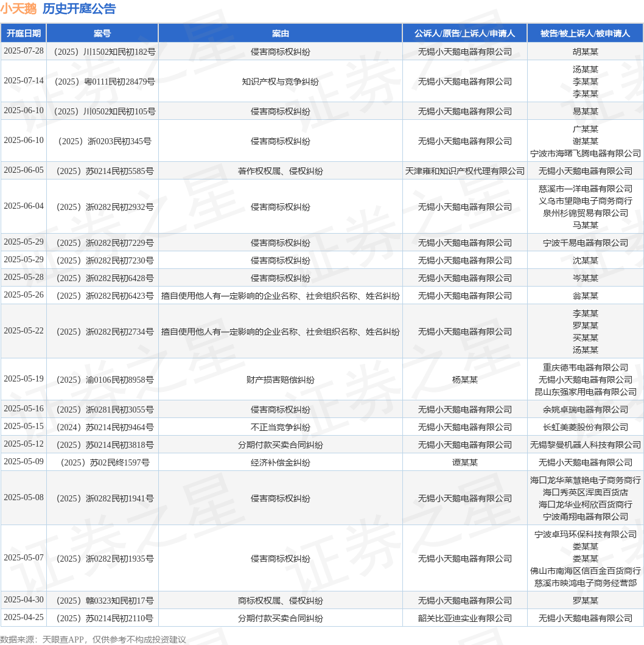The image size is (644, 645).
Task: Click the 案由 column header
Action: point(280,33)
